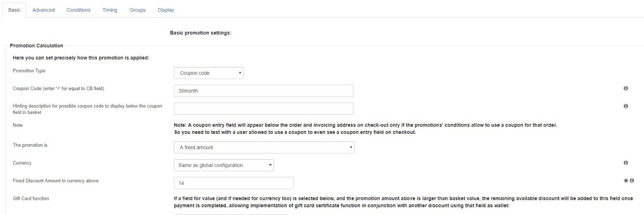Select the Basic tab
The height and width of the screenshot is (215, 644).
[x=14, y=10]
